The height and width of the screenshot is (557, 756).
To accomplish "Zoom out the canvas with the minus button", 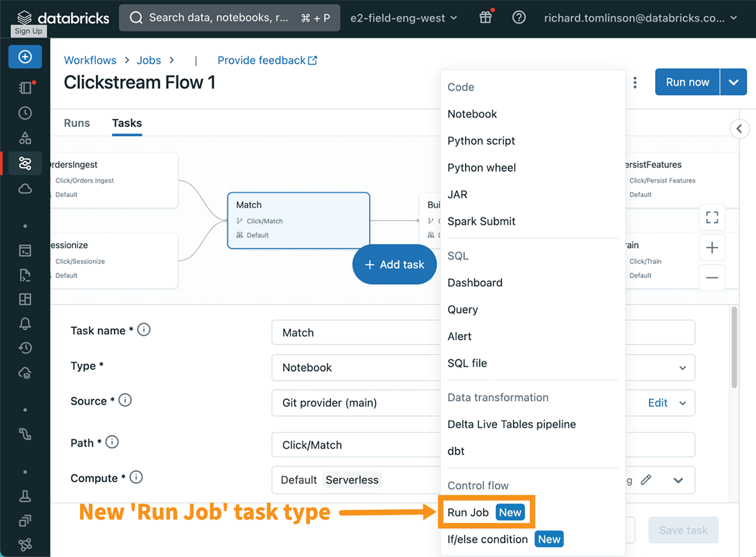I will 712,278.
